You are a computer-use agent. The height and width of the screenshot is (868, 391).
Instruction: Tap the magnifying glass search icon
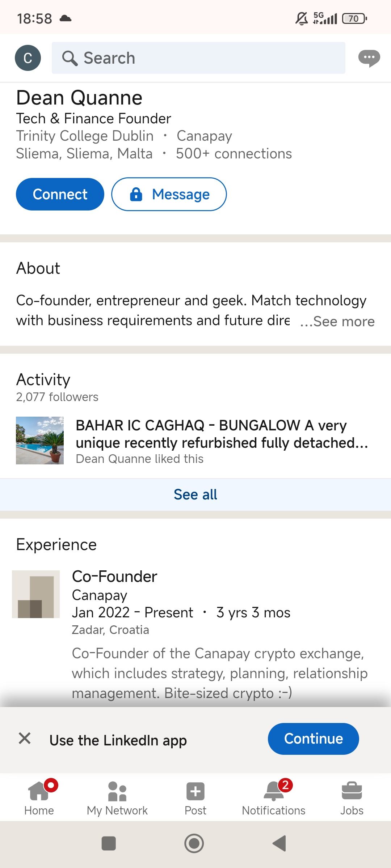[x=70, y=58]
